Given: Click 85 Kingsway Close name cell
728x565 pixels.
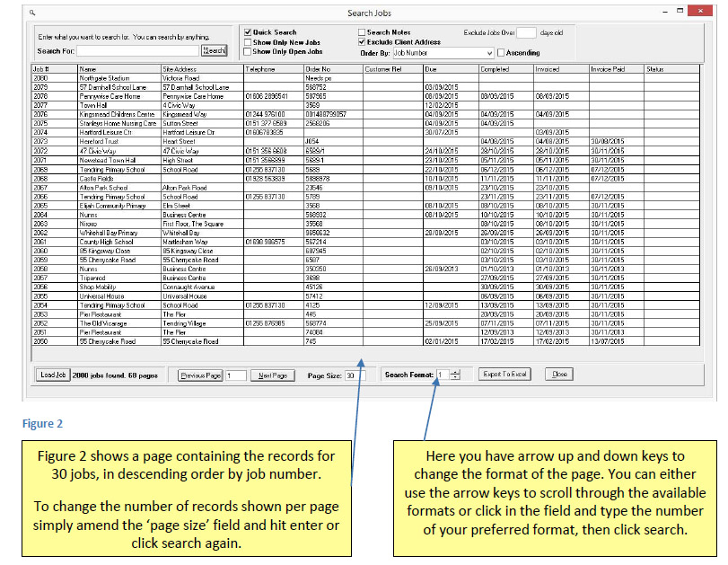Looking at the screenshot, I should click(119, 251).
